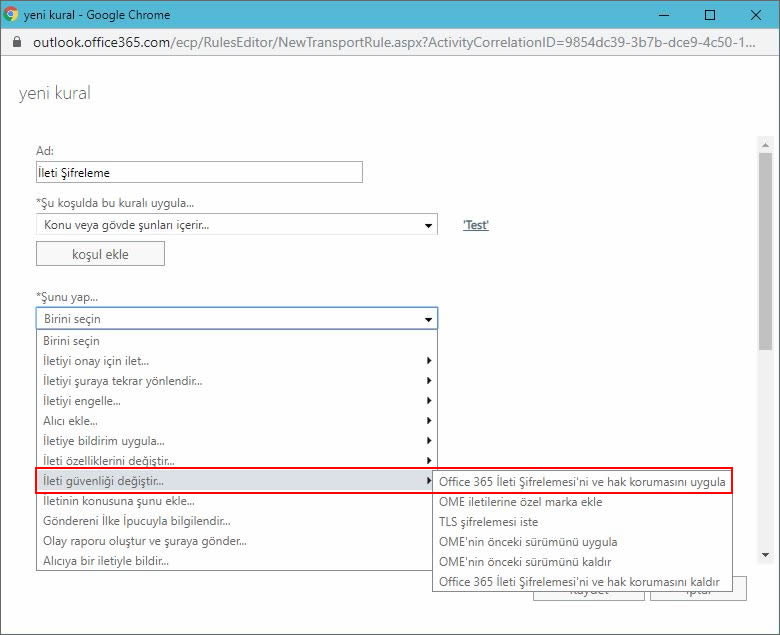Viewport: 780px width, 635px height.
Task: Choose 'OME'nin önceki sürümünü uygula'
Action: [x=582, y=542]
